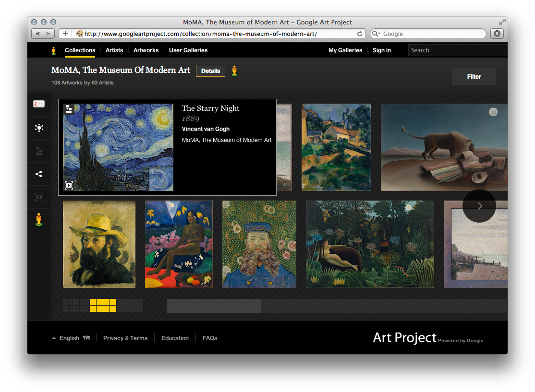
Task: Click the Art Project pegman icon in navigation bar
Action: [53, 50]
